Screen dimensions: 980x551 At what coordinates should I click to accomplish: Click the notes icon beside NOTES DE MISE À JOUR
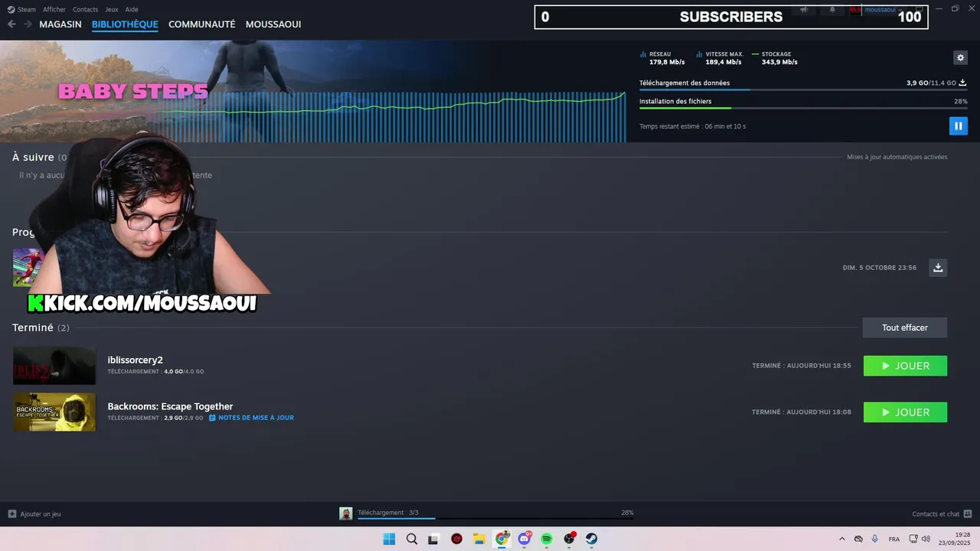[212, 418]
